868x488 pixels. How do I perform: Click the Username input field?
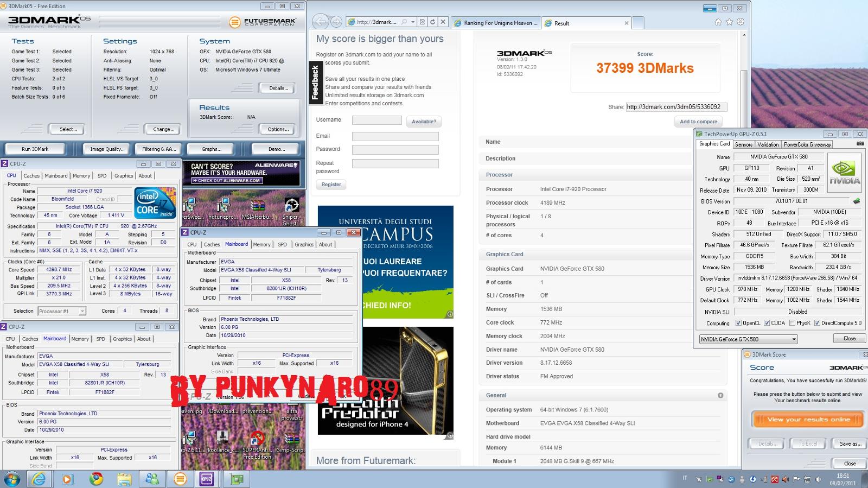[376, 121]
